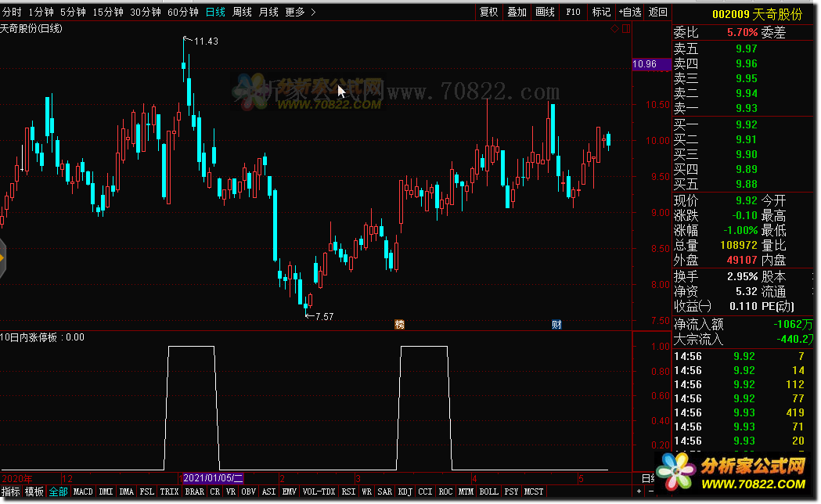This screenshot has width=821, height=504.
Task: Click the minus zoom-out button
Action: pos(651,491)
